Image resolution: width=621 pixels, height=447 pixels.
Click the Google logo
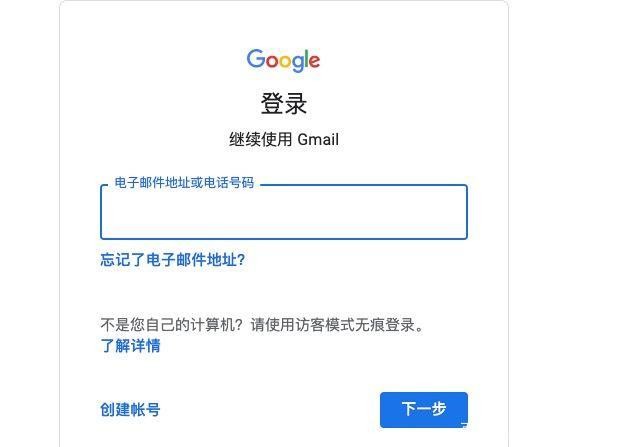pos(283,60)
